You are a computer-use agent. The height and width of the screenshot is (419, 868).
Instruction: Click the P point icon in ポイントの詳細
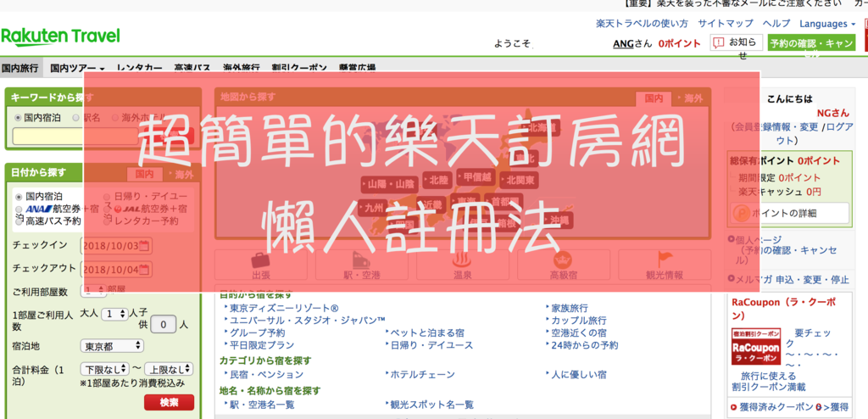point(741,213)
